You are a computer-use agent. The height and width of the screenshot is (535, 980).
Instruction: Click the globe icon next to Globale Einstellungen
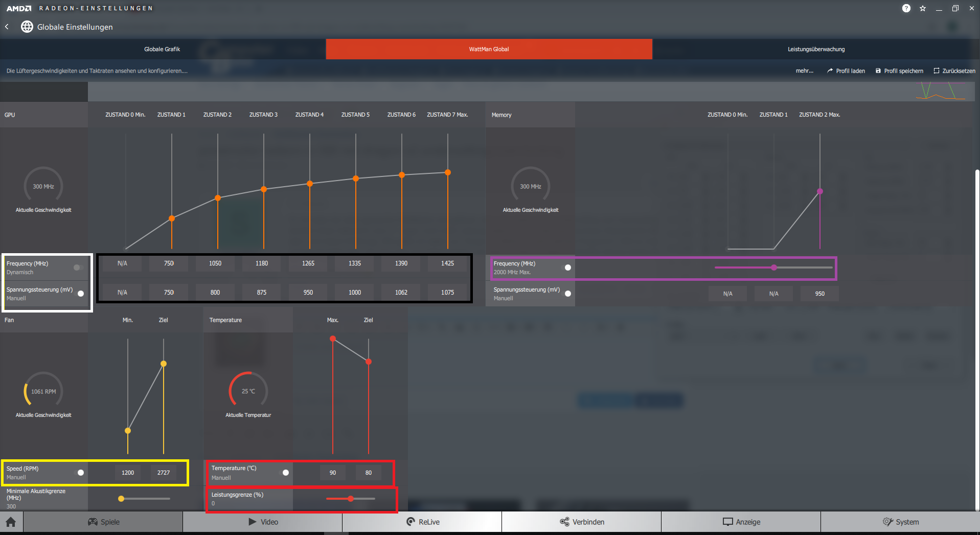[27, 27]
